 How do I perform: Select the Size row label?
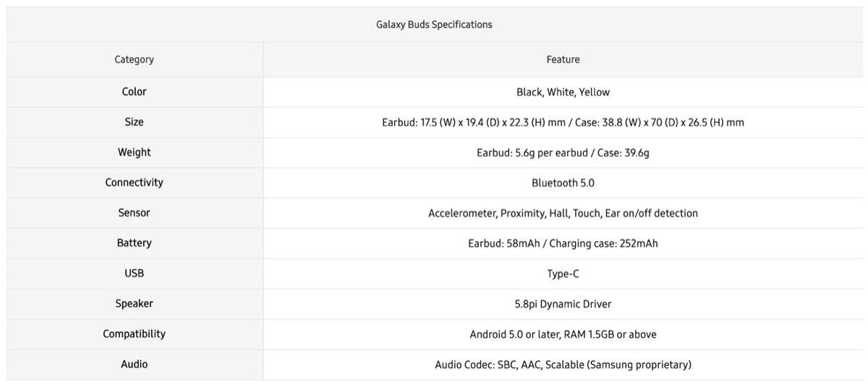pos(135,122)
